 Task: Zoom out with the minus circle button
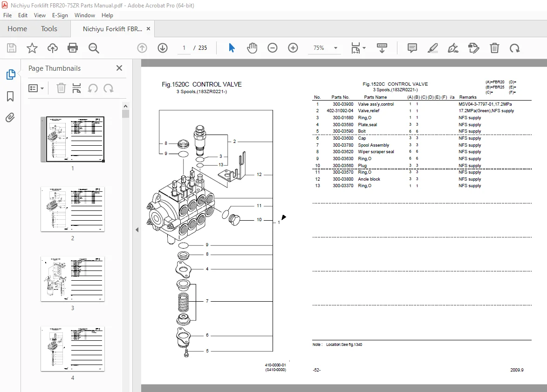[273, 48]
